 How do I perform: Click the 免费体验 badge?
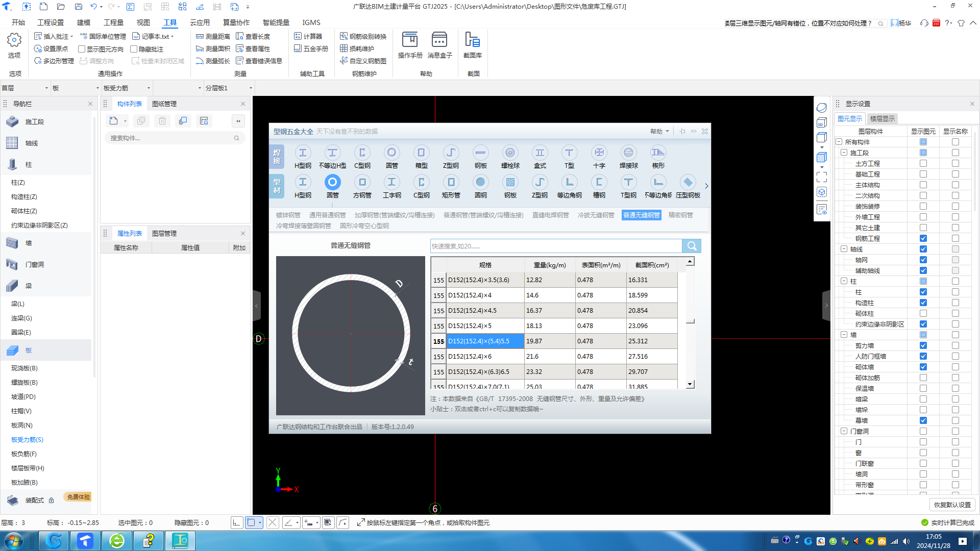[79, 497]
